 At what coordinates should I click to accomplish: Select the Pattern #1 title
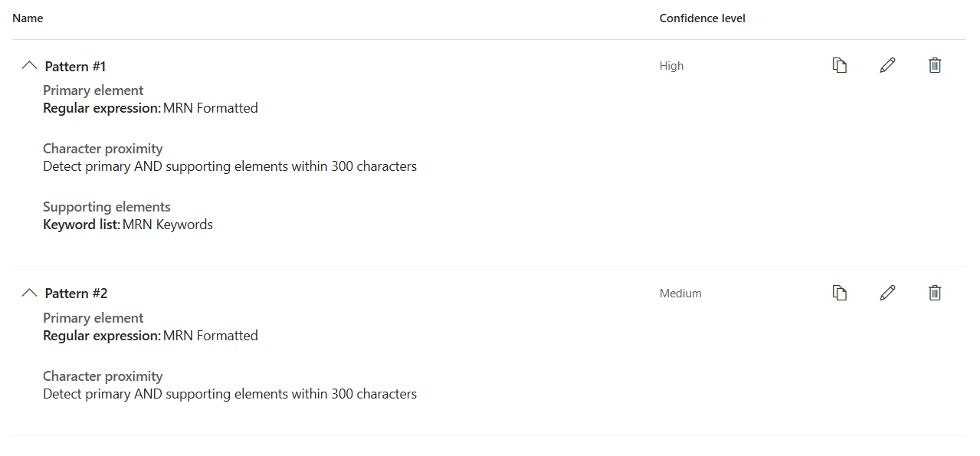coord(75,67)
